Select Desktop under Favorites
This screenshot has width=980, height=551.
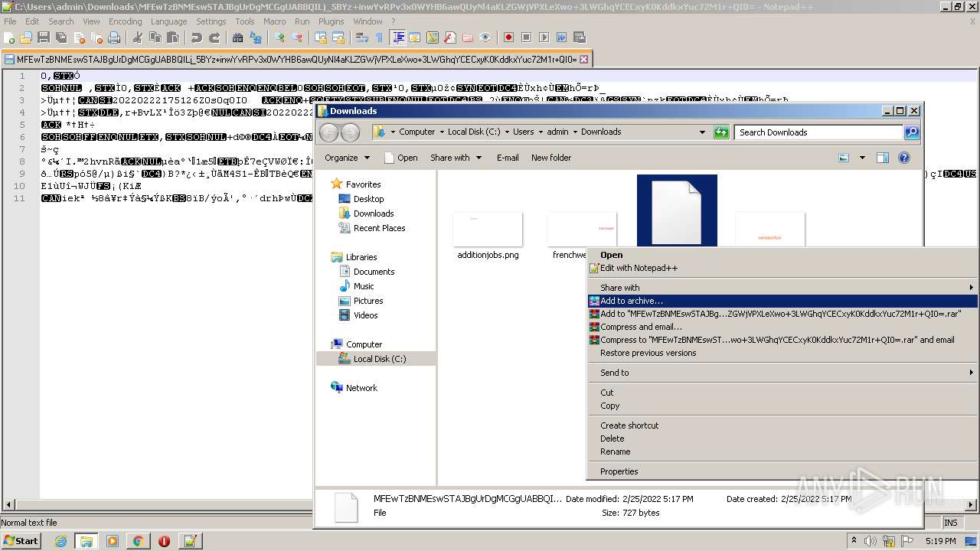click(x=368, y=199)
